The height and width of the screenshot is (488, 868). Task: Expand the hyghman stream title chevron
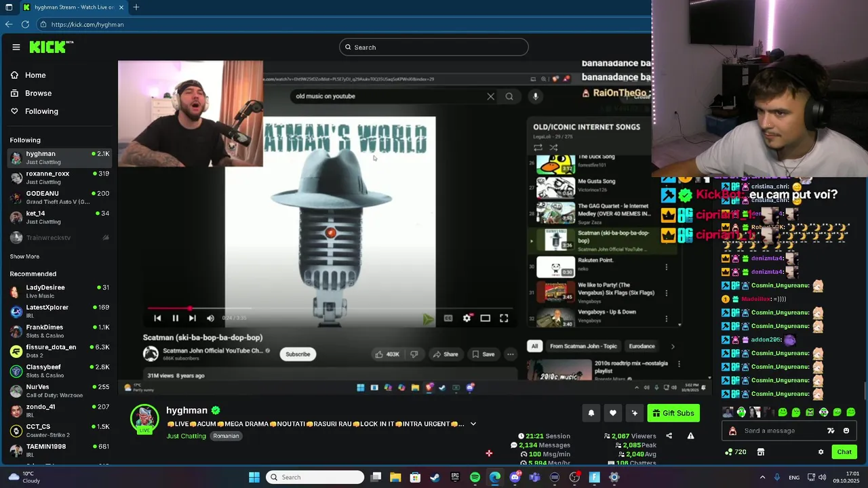473,424
